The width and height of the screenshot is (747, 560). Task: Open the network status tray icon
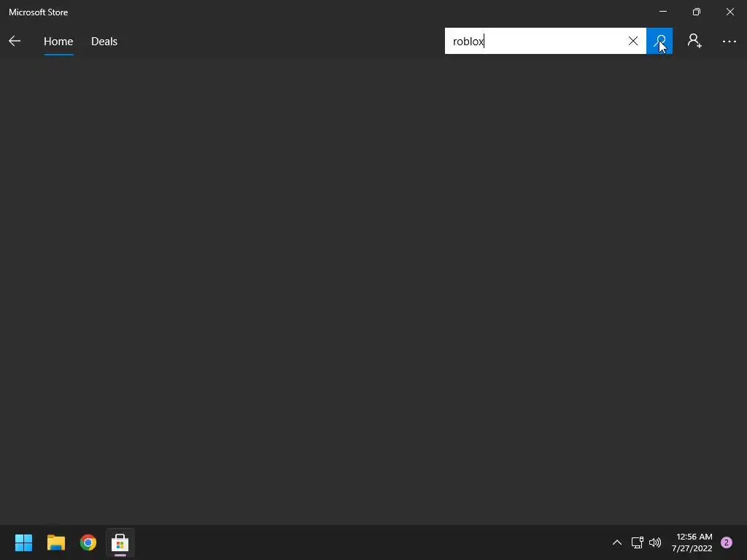tap(637, 542)
